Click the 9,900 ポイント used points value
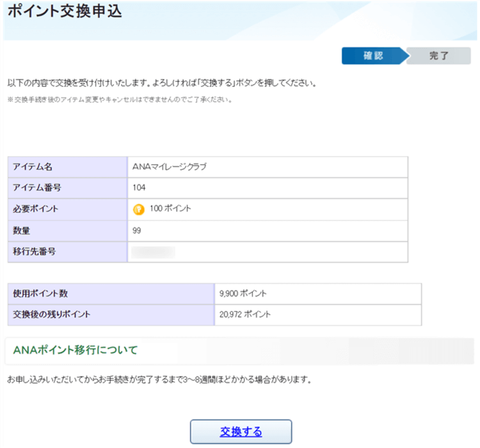480x448 pixels. (x=243, y=293)
